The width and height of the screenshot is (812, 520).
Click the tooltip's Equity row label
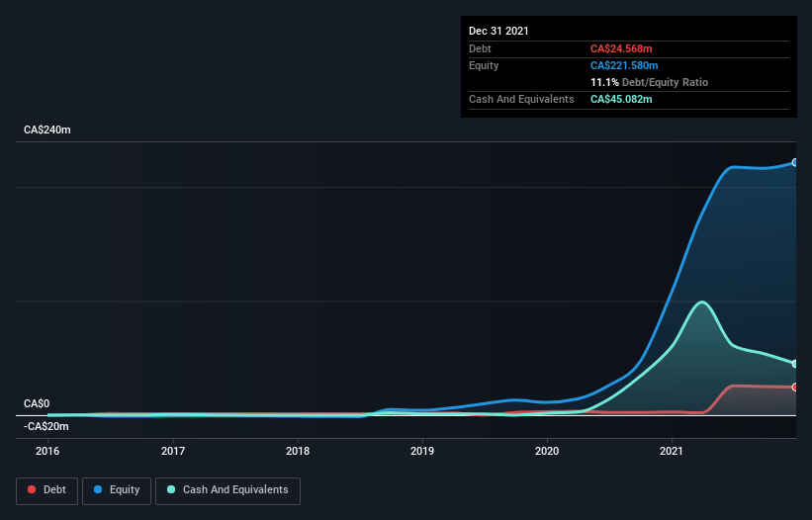pos(484,65)
